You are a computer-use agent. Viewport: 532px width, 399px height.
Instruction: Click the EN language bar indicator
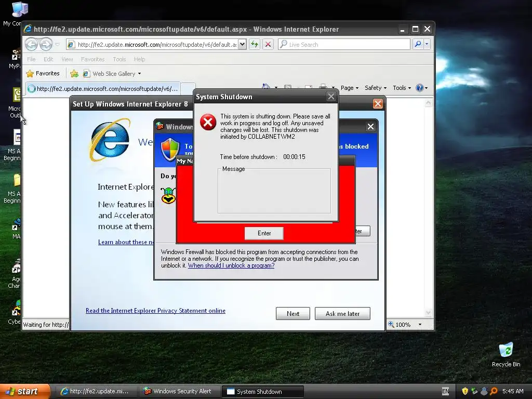445,391
